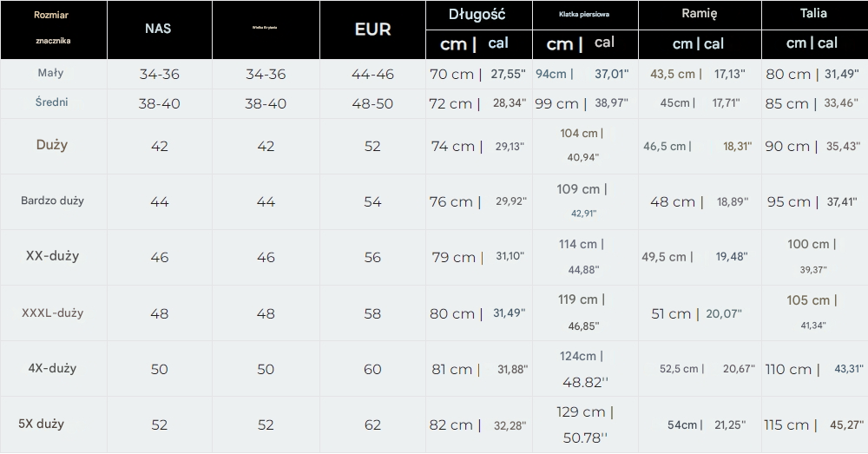The width and height of the screenshot is (868, 454).
Task: Select the XXXL-duży size label
Action: coord(53,313)
